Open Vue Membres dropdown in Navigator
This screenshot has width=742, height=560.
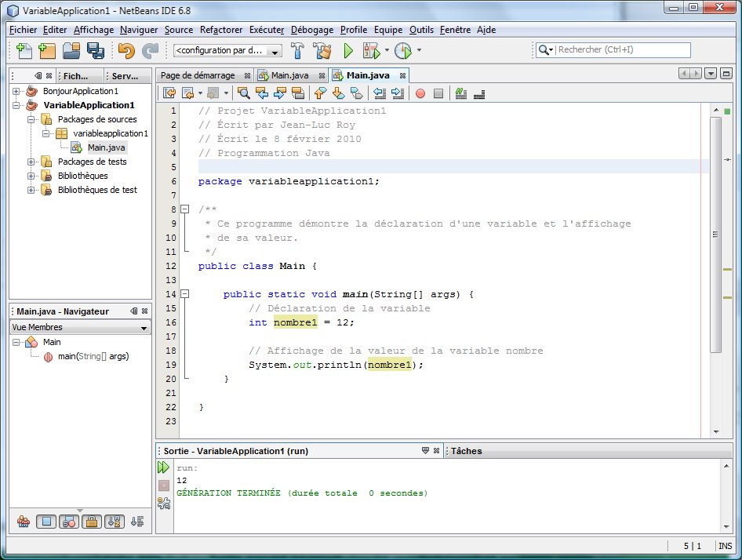79,327
